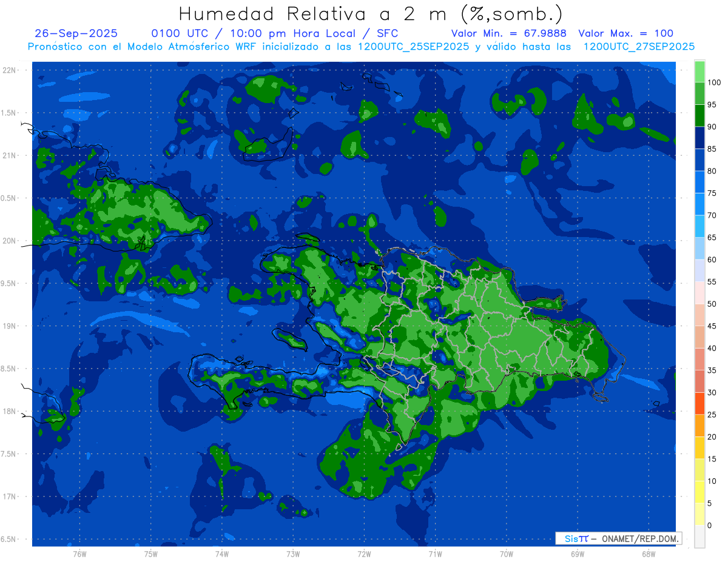Pick the pale yellow 0–5 legend swatch
The image size is (728, 562).
click(x=699, y=514)
